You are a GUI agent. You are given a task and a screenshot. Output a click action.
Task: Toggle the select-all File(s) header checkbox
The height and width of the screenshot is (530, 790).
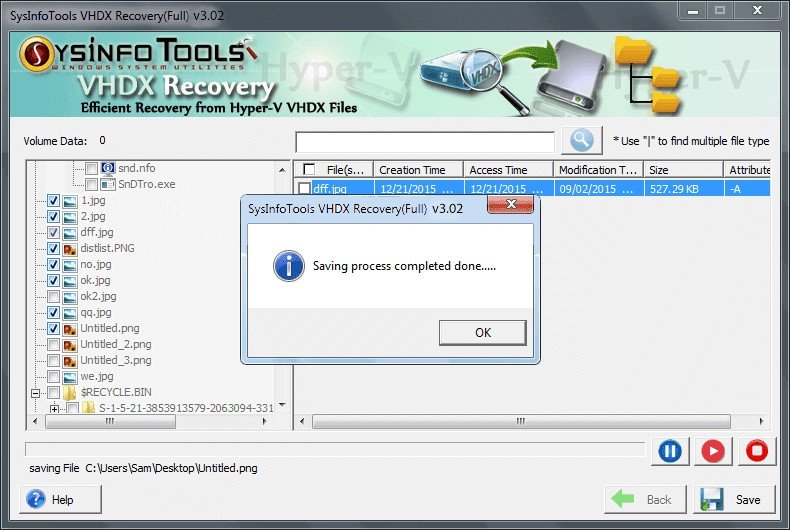[309, 169]
